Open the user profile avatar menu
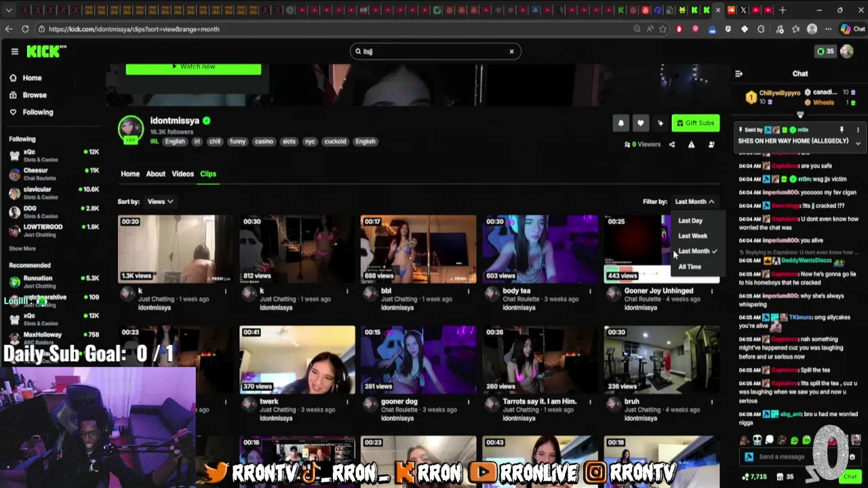The height and width of the screenshot is (488, 868). coord(847,52)
